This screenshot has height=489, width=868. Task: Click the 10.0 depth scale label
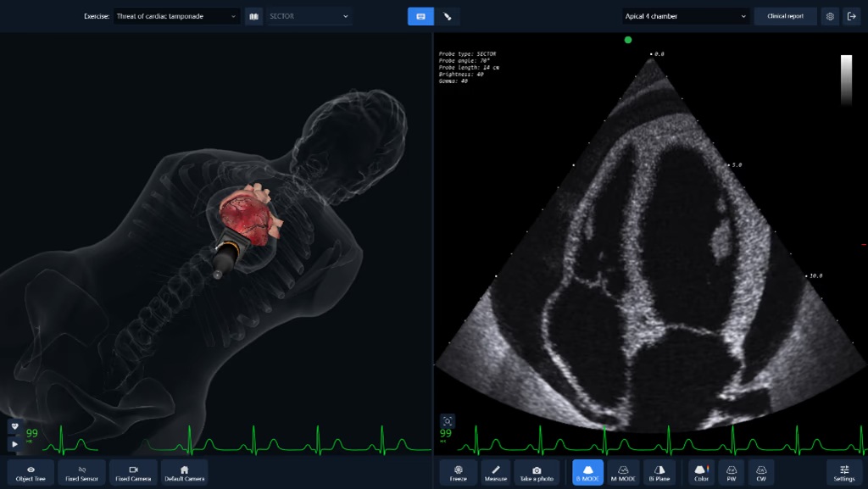[x=815, y=275]
